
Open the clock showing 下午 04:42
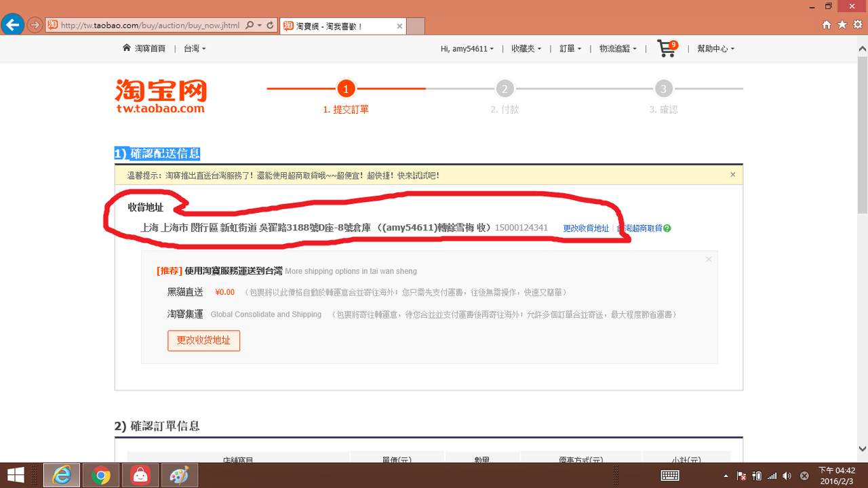click(835, 475)
